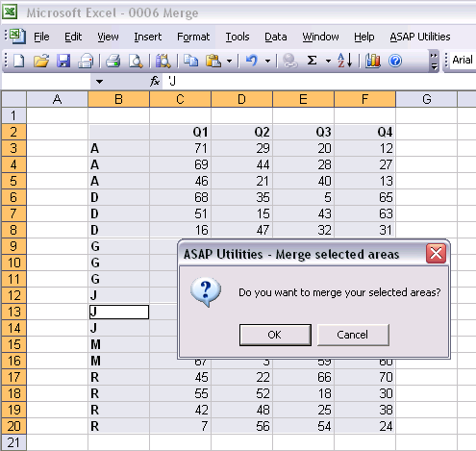Click the Permission/fax icon next to Save
This screenshot has height=451, width=476.
pos(86,61)
